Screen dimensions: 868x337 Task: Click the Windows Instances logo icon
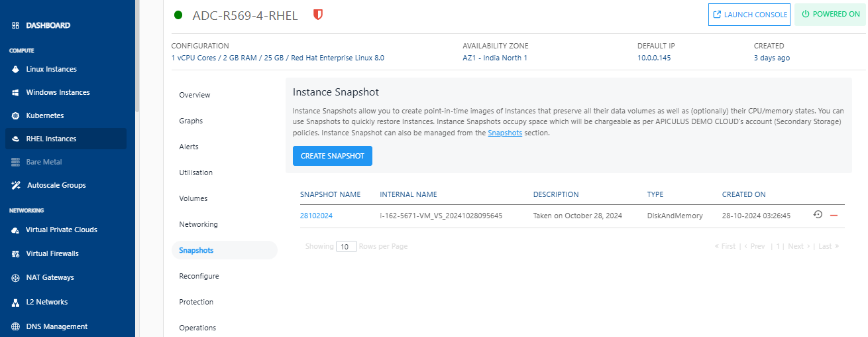click(x=15, y=92)
